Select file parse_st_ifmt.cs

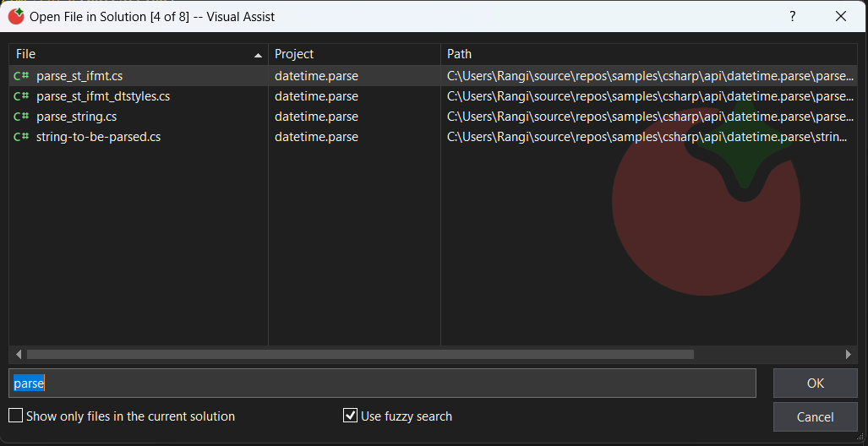(x=79, y=76)
